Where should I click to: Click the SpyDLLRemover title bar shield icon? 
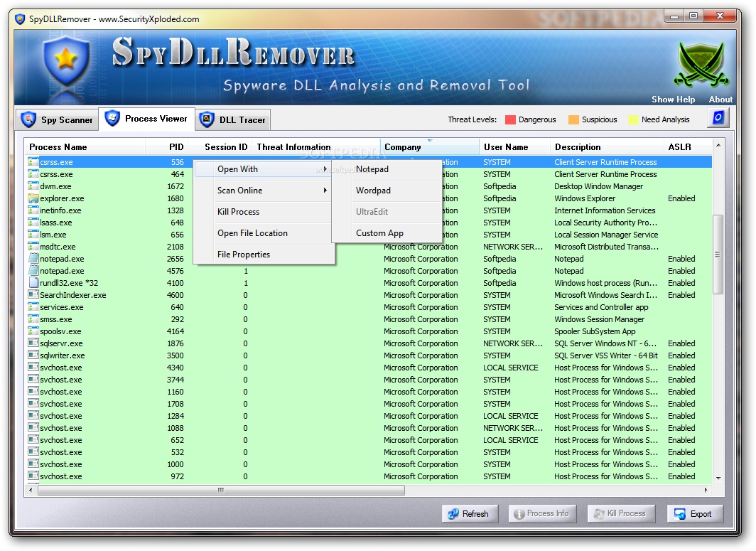pos(20,18)
